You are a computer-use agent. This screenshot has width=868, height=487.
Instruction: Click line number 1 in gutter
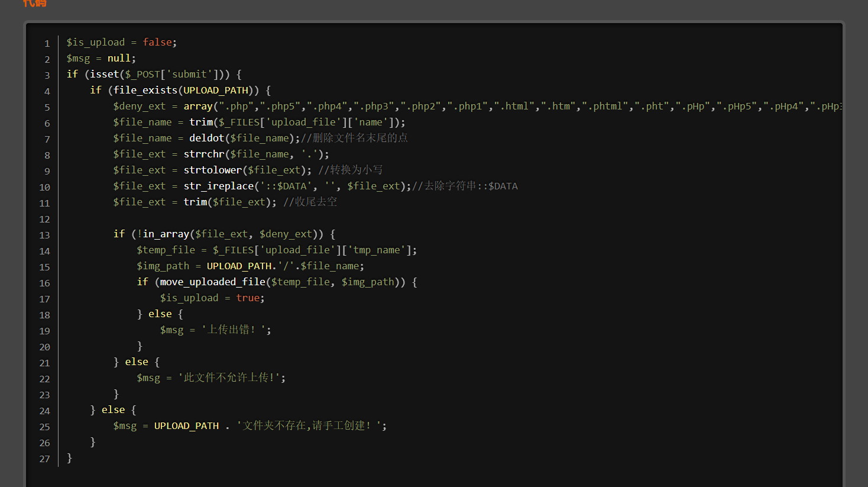47,43
